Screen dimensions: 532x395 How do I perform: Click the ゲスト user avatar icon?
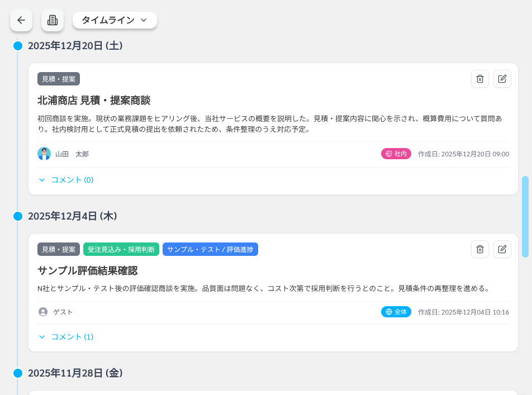(43, 312)
